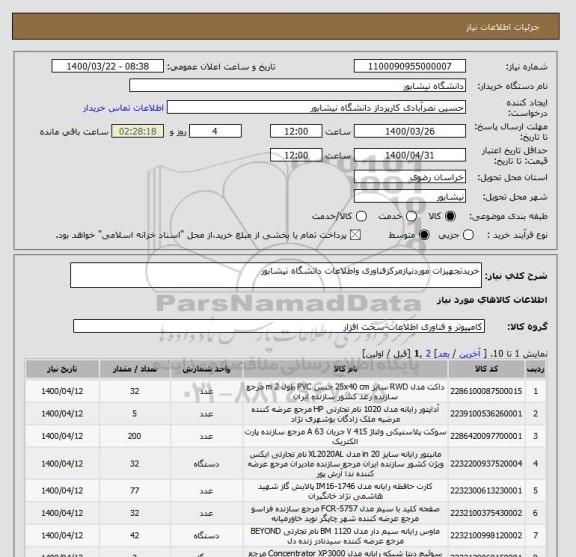The width and height of the screenshot is (576, 557).
Task: Toggle the Islamic treasury payment checkbox
Action: click(355, 235)
